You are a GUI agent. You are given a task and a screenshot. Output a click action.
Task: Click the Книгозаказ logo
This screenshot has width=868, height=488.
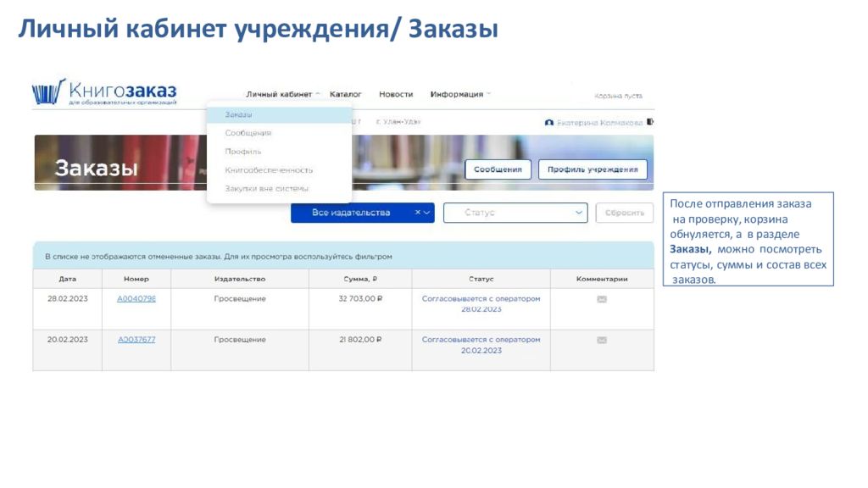tap(104, 91)
